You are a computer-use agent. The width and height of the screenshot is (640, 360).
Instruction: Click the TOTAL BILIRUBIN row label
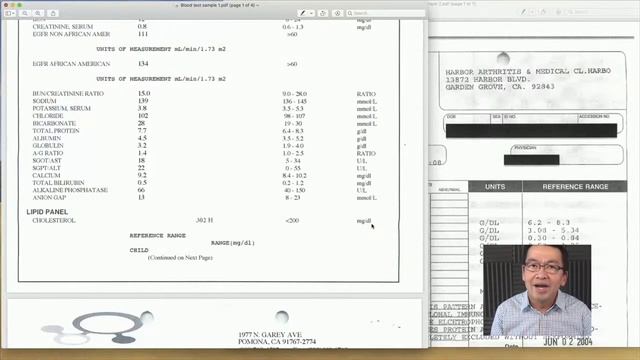tap(58, 182)
